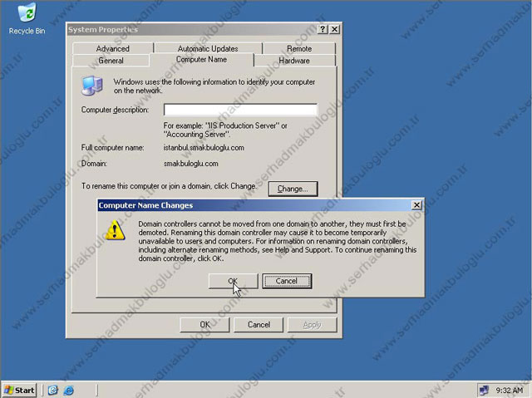The height and width of the screenshot is (398, 532).
Task: Click the 'For example: IIS Production Server' hint
Action: point(225,130)
